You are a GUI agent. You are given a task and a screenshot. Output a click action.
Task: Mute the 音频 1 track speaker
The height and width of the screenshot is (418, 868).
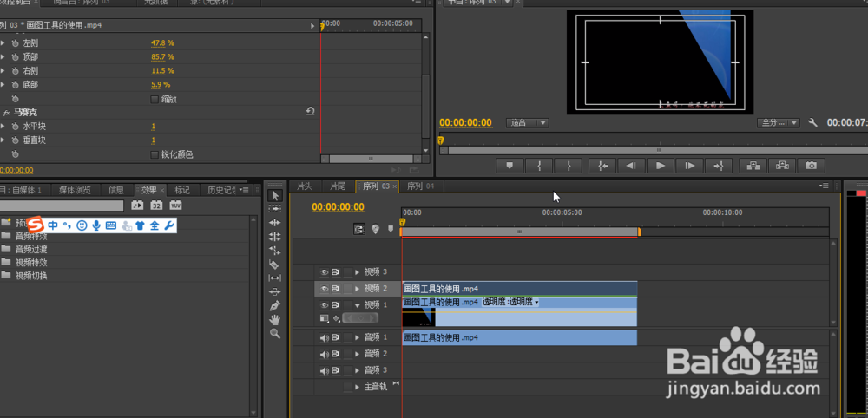(325, 338)
